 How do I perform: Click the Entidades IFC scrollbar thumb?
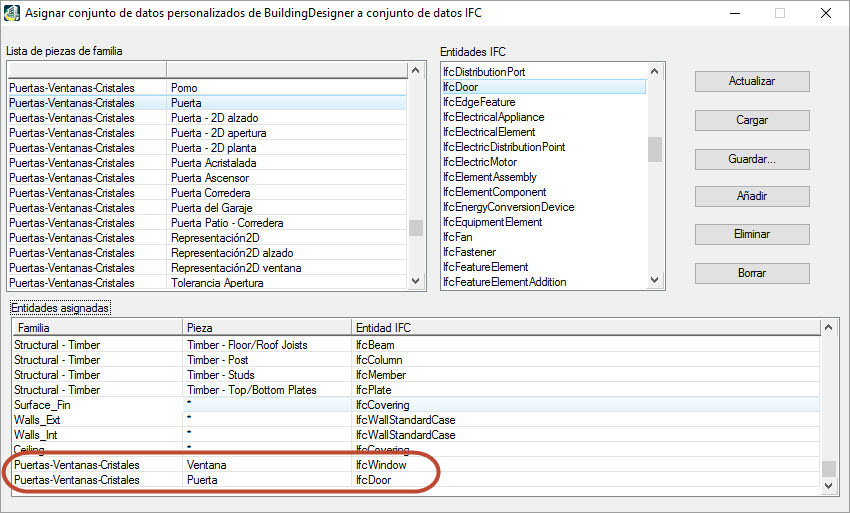coord(654,149)
